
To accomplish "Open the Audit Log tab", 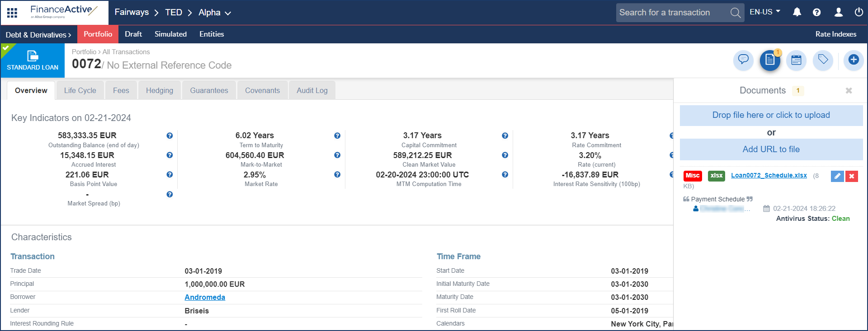I will click(x=312, y=90).
